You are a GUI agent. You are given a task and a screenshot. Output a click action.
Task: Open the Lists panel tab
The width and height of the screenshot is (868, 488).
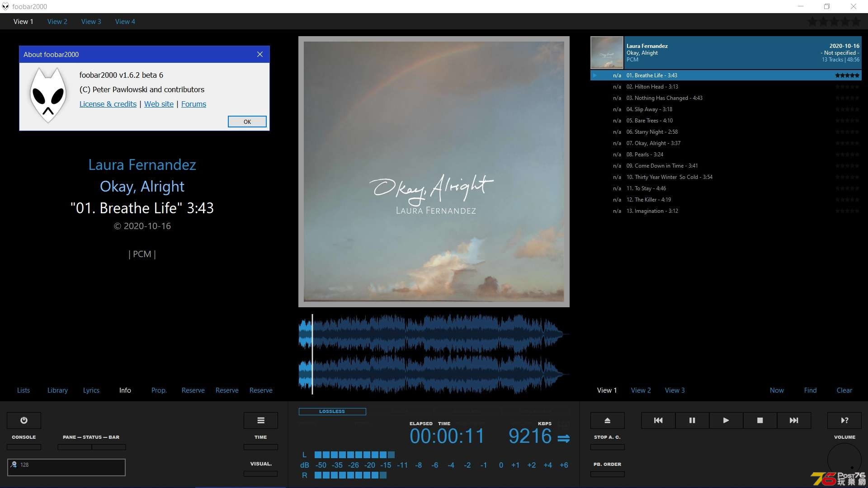tap(24, 390)
